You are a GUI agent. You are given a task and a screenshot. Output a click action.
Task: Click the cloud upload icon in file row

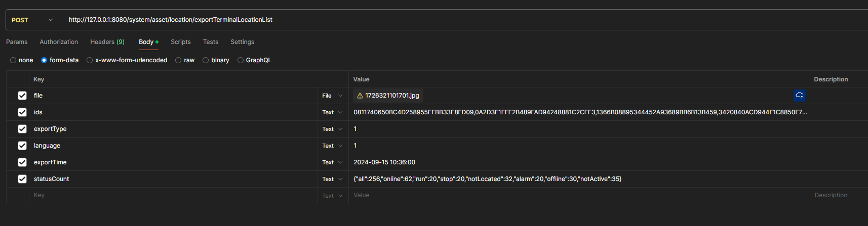pyautogui.click(x=800, y=96)
